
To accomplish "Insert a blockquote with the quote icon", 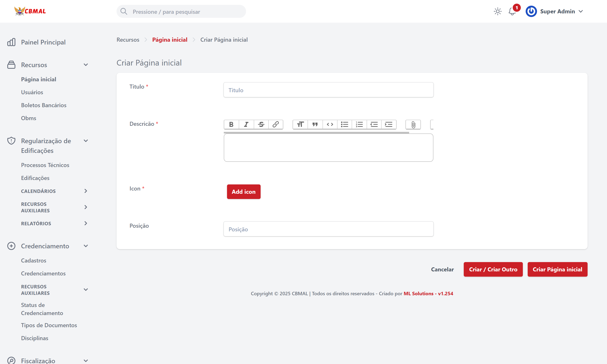I will [x=315, y=124].
